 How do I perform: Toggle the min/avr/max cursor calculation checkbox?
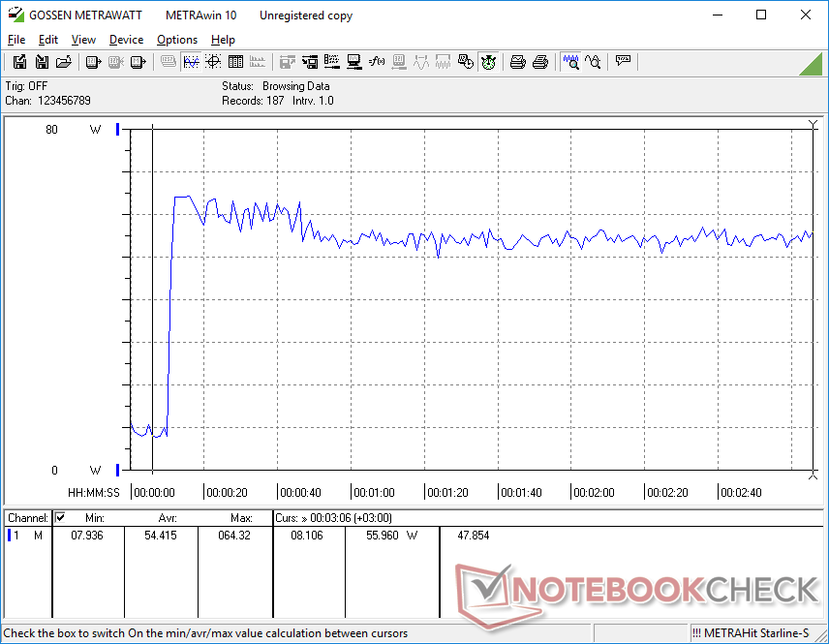(x=60, y=517)
